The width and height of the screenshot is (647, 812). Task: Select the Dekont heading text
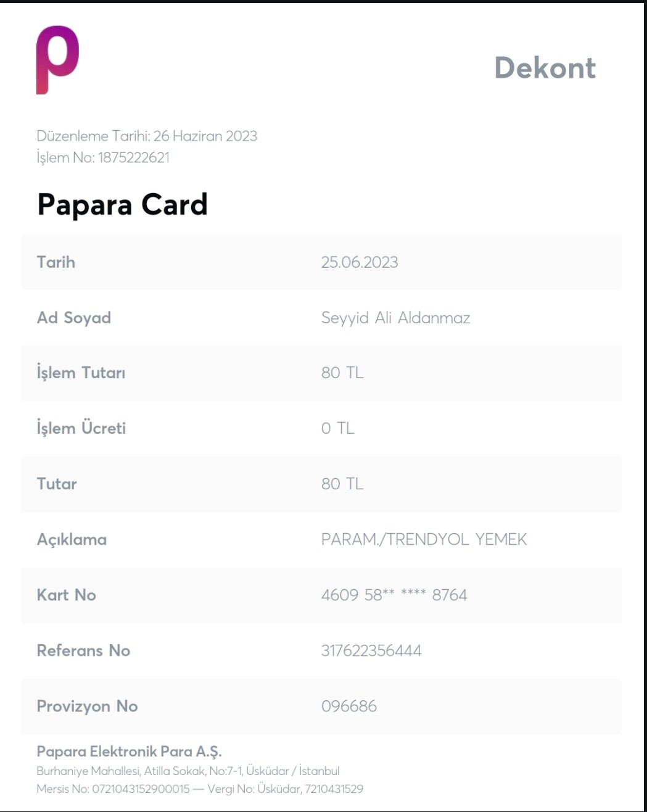545,68
